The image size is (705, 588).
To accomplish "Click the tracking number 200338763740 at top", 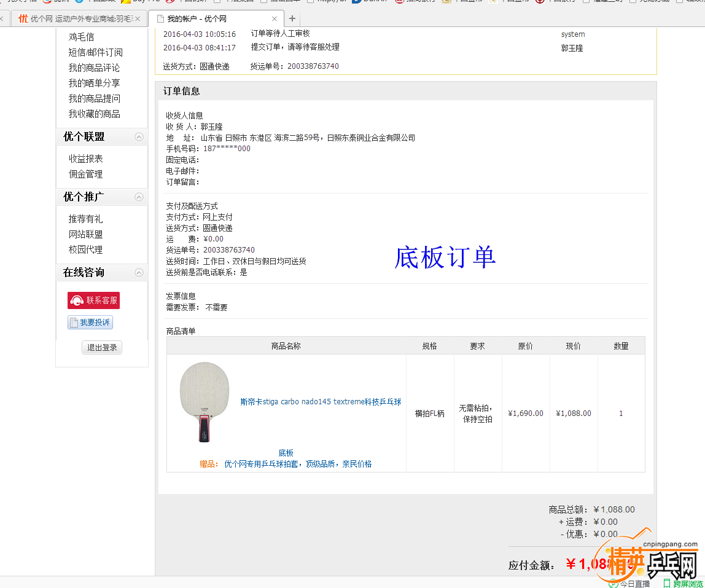I will click(313, 66).
